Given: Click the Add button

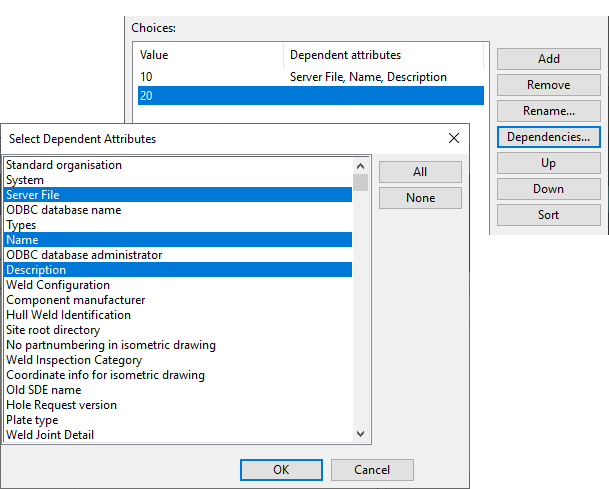Looking at the screenshot, I should tap(548, 59).
